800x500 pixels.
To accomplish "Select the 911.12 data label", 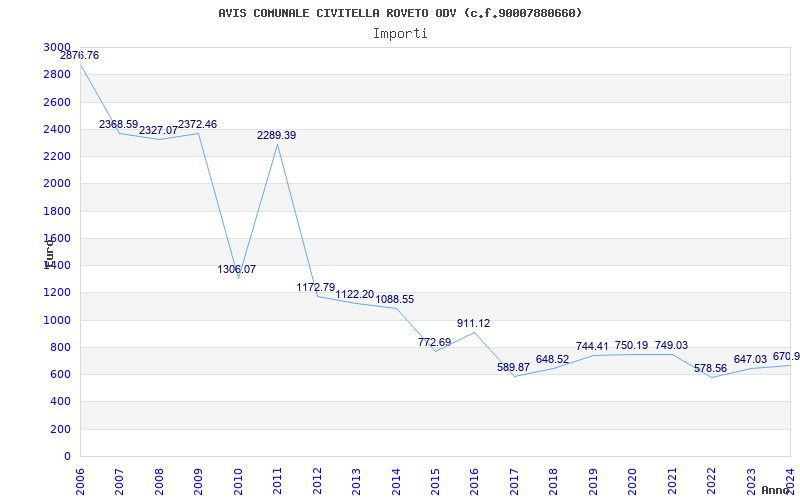I will [473, 323].
